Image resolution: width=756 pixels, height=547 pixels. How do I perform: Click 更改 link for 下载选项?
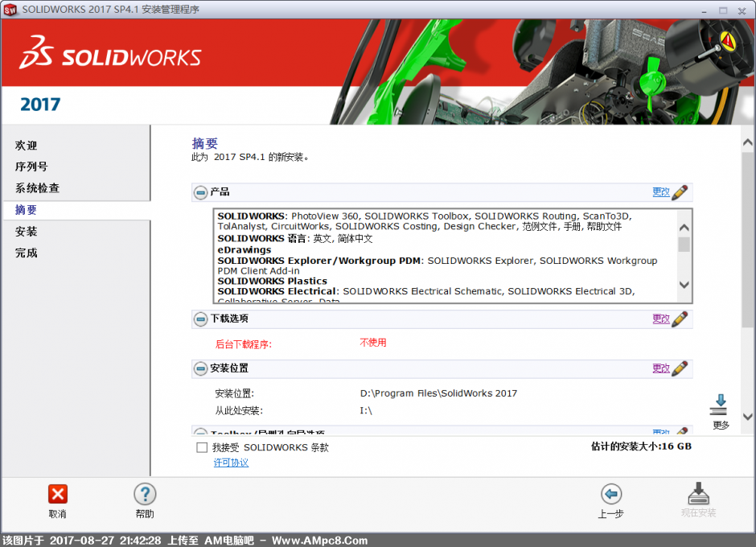(x=661, y=319)
